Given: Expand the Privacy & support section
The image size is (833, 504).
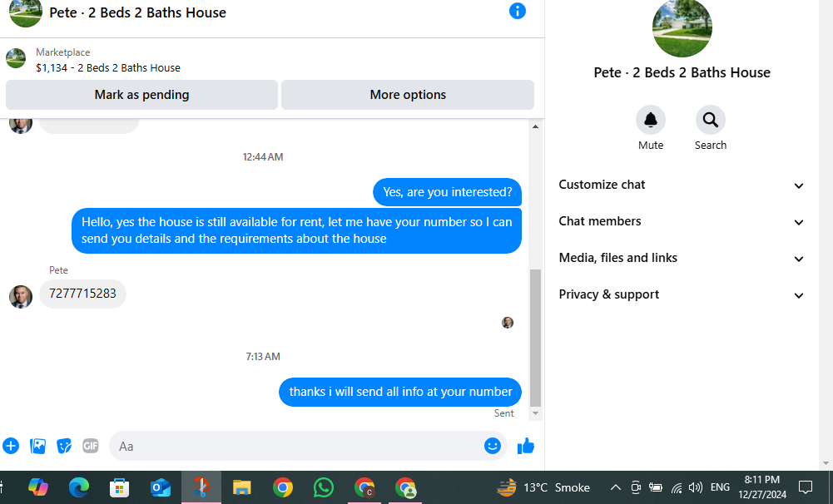Looking at the screenshot, I should 681,294.
